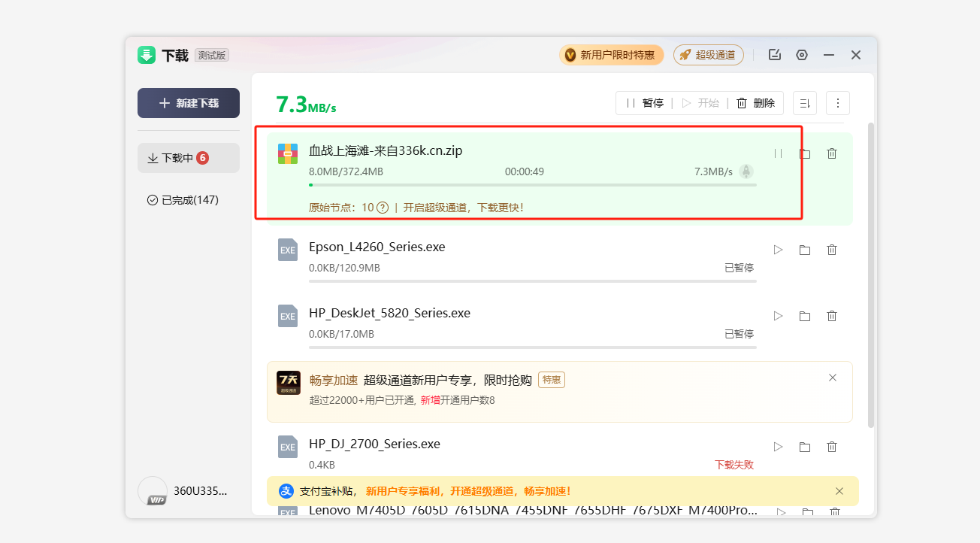Select the HP_DeskJet_5820_Series.exe filename
The width and height of the screenshot is (980, 543).
(389, 313)
